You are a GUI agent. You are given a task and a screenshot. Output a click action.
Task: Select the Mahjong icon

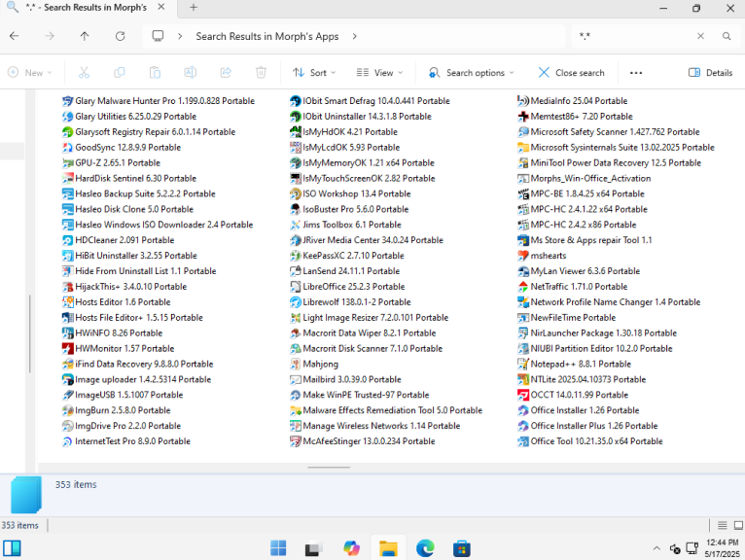pyautogui.click(x=296, y=365)
